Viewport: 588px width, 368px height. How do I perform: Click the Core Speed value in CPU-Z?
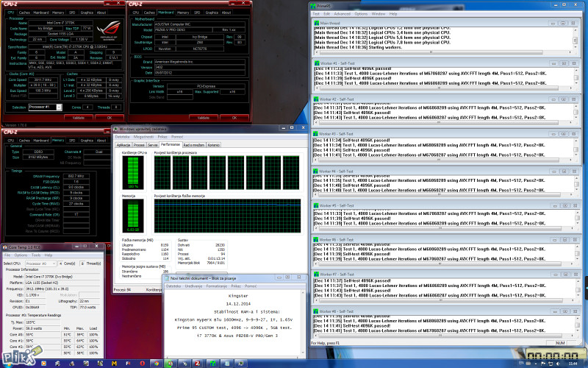click(x=43, y=79)
